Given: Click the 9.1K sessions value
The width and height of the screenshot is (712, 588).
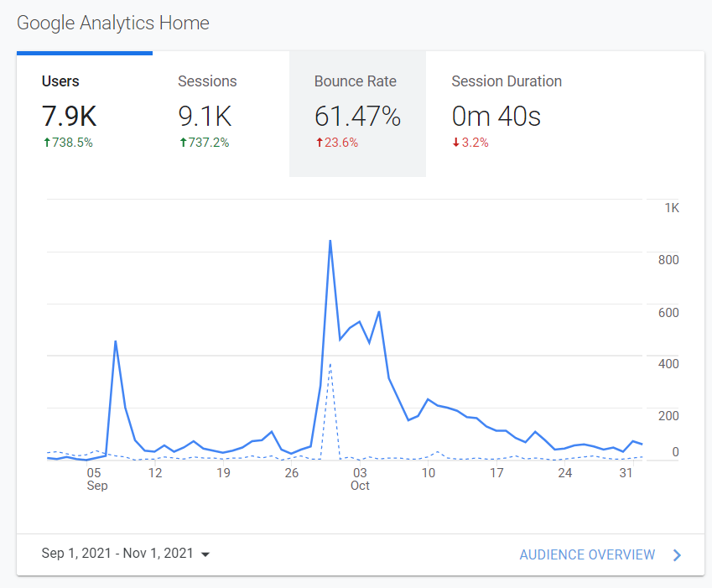Looking at the screenshot, I should point(205,117).
